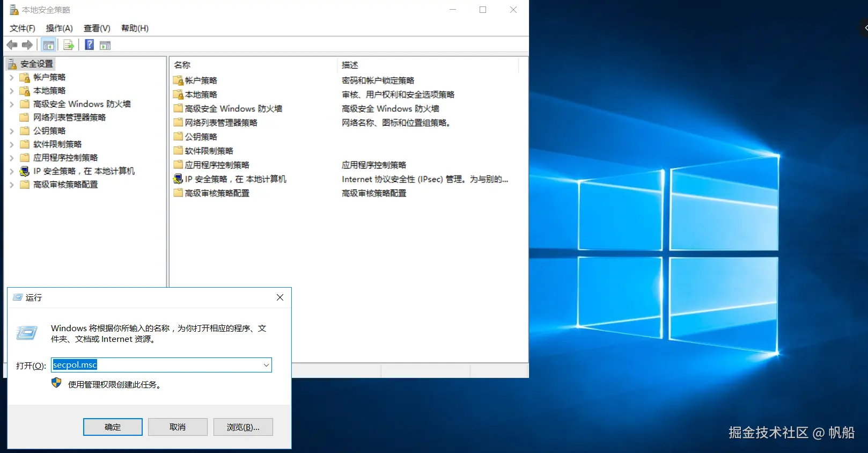This screenshot has width=868, height=453.
Task: Open the Run dialog command history dropdown
Action: tap(266, 365)
